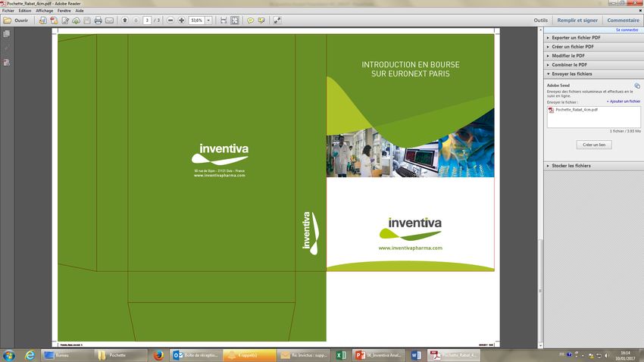Image resolution: width=644 pixels, height=362 pixels.
Task: Click the create PDF icon in toolbar
Action: (x=54, y=20)
